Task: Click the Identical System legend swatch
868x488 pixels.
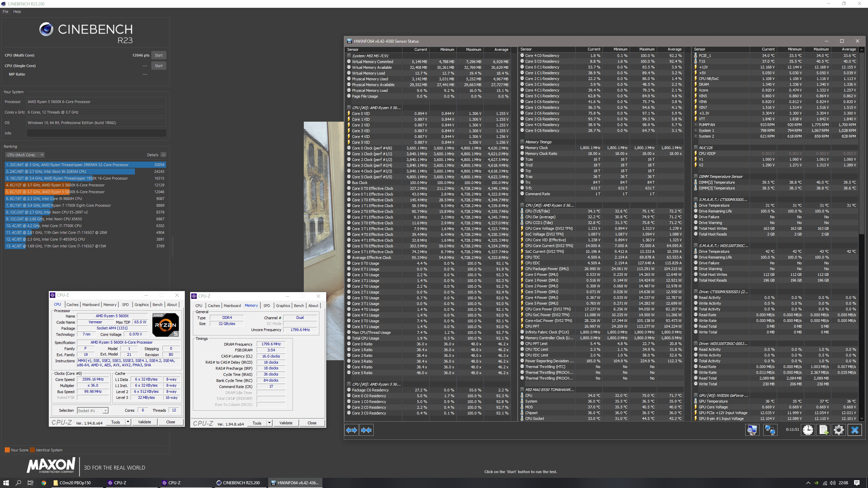Action: pos(33,450)
